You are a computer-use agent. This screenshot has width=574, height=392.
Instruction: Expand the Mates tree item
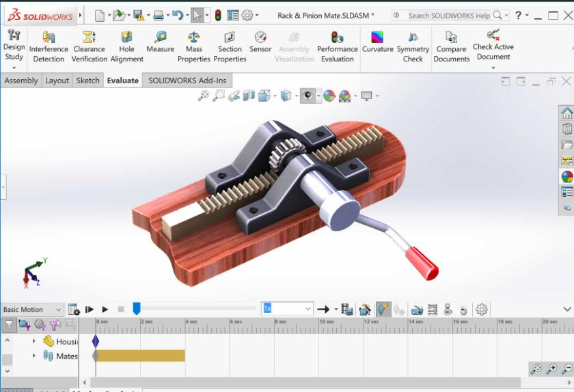33,355
